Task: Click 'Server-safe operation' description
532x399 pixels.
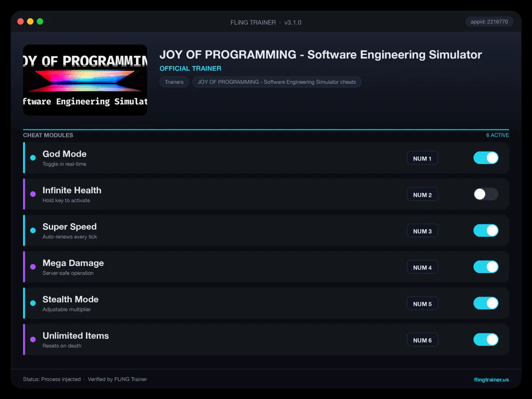Action: [x=68, y=273]
